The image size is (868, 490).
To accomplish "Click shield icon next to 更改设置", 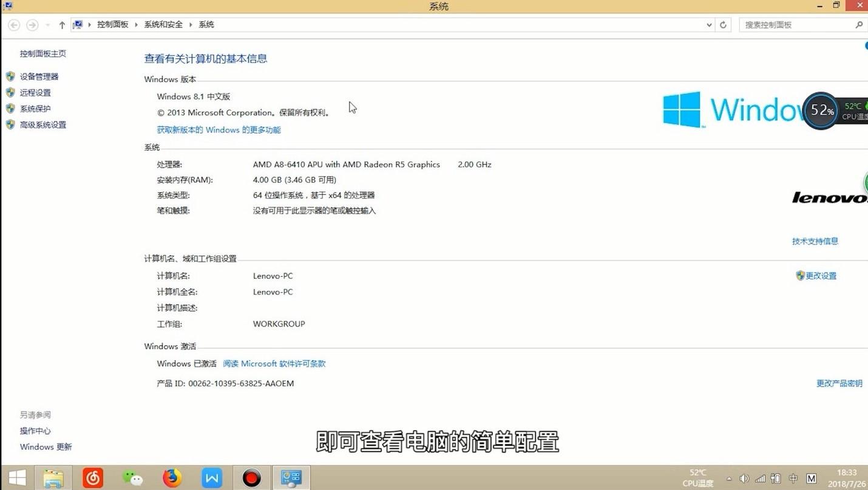I will pyautogui.click(x=800, y=276).
